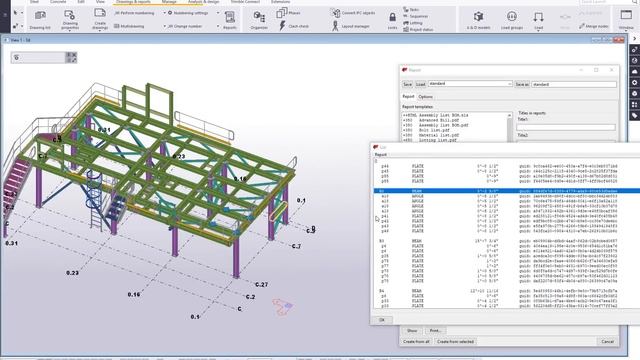Click Perform numbering command
Image resolution: width=640 pixels, height=360 pixels.
[134, 13]
